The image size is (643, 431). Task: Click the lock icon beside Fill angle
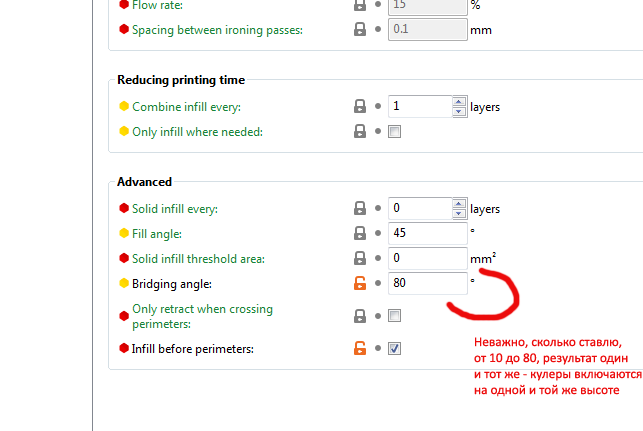point(360,233)
